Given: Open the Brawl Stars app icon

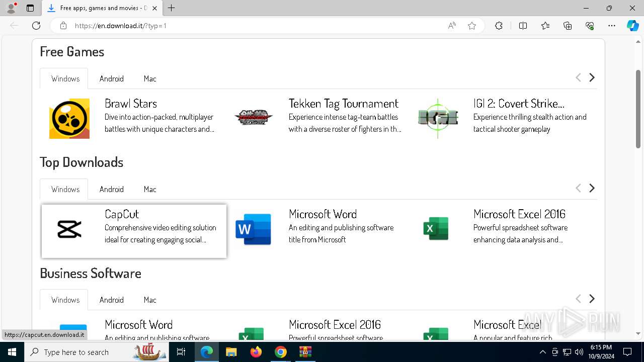Looking at the screenshot, I should (69, 119).
